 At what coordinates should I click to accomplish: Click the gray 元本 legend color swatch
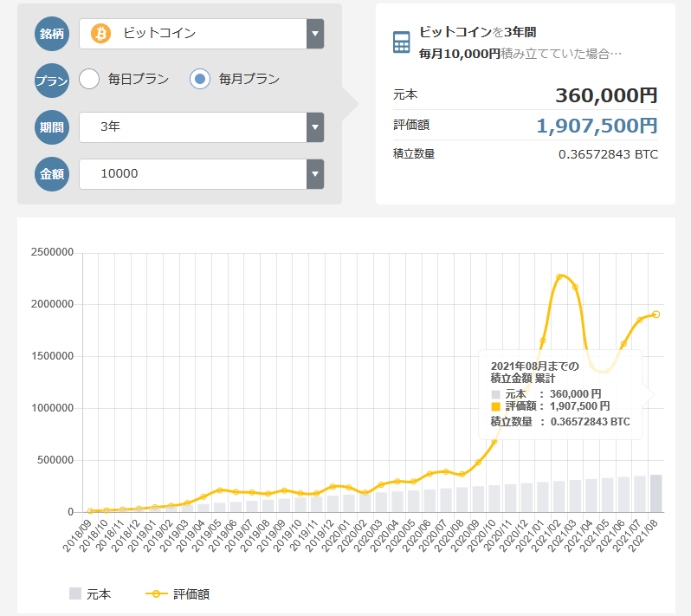click(x=75, y=593)
